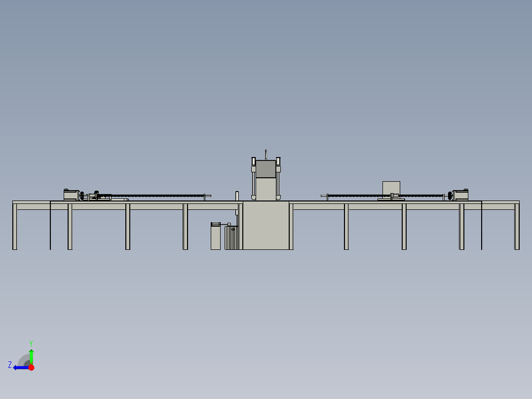Select the small standalone cabinet left of the ribbed unit
This screenshot has height=399, width=532.
(216, 238)
